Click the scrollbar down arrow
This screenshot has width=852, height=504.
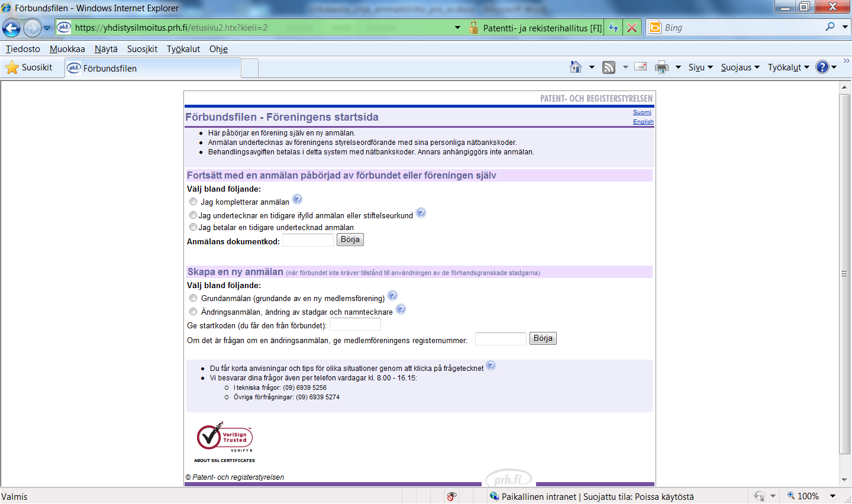tap(845, 480)
